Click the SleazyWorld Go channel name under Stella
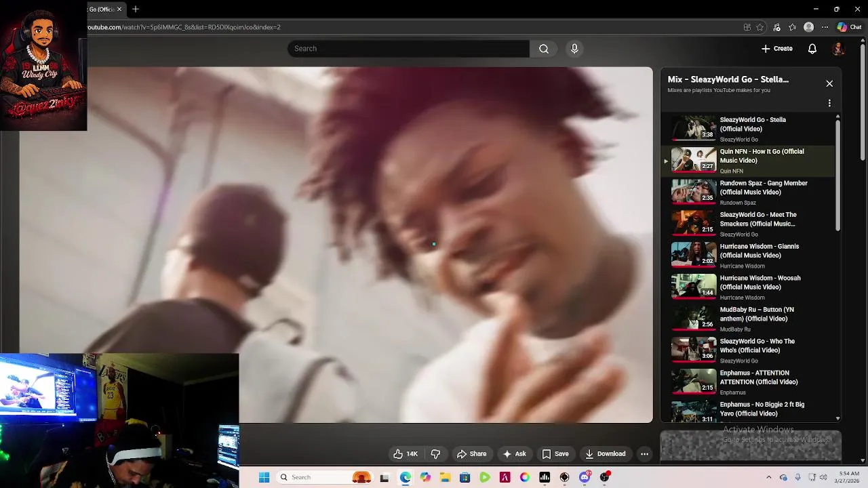Screen dimensions: 868x488 (738, 140)
